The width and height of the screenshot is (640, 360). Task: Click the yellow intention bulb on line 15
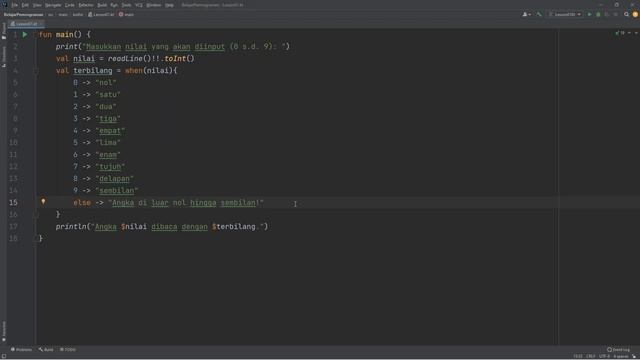pyautogui.click(x=43, y=202)
